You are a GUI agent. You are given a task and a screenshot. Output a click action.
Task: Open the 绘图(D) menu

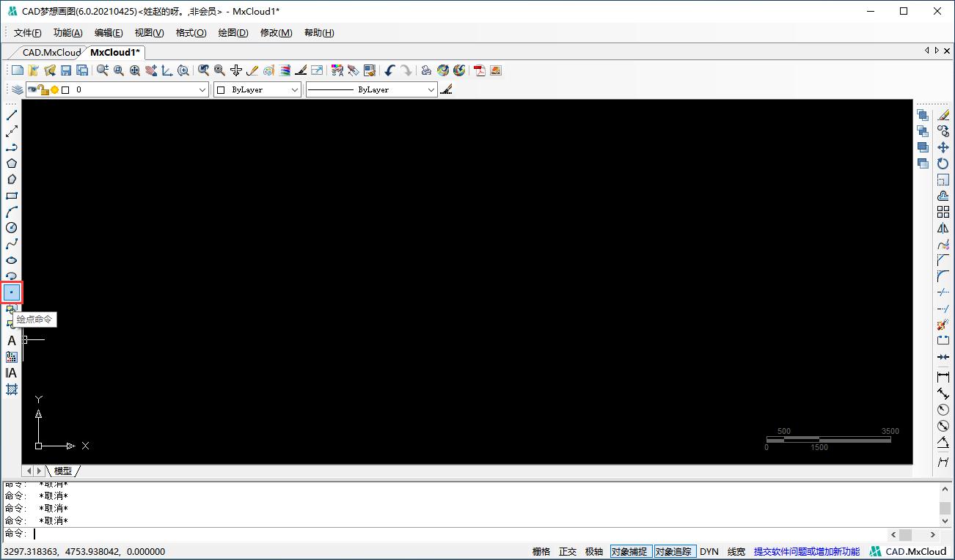coord(233,33)
